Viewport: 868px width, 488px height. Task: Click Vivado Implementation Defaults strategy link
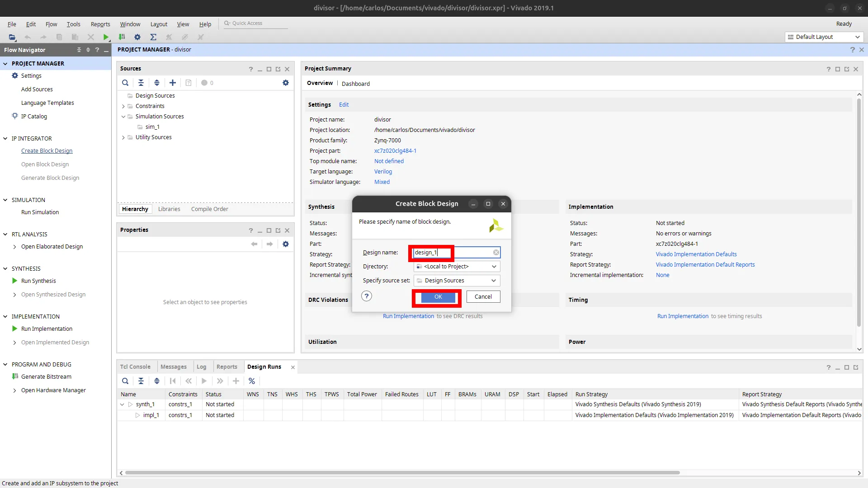(696, 254)
